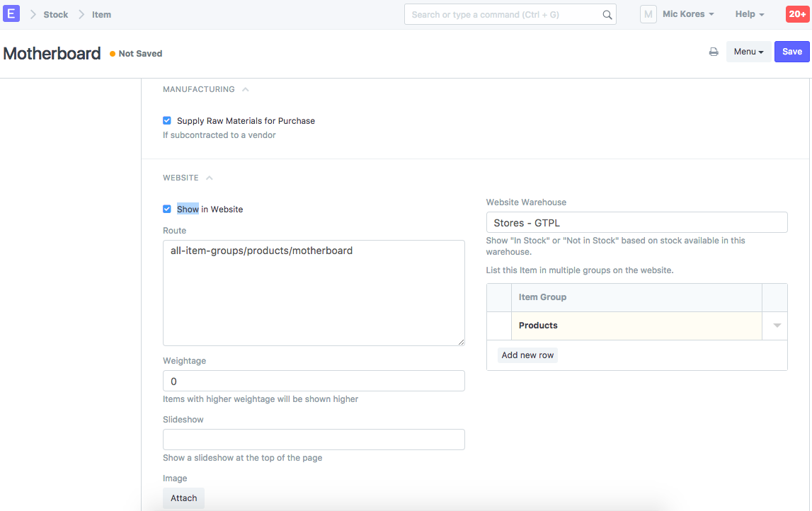
Task: Click the Weightage input field
Action: pyautogui.click(x=314, y=381)
